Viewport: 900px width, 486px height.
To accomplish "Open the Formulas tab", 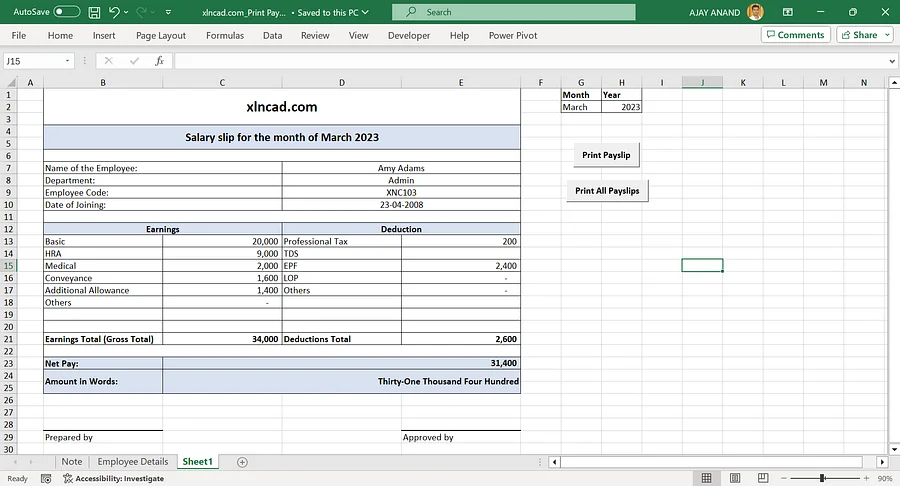I will (225, 36).
